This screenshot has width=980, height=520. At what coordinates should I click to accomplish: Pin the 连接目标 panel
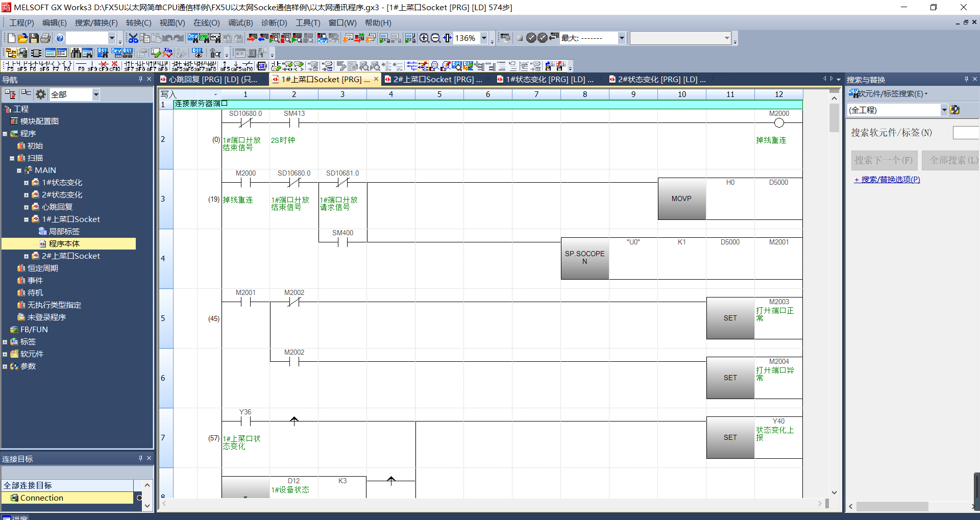tap(140, 458)
